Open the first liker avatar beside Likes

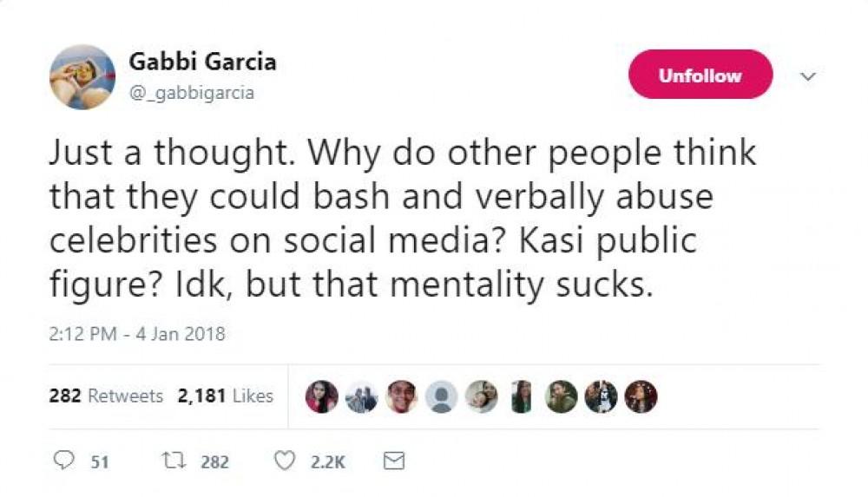[322, 396]
